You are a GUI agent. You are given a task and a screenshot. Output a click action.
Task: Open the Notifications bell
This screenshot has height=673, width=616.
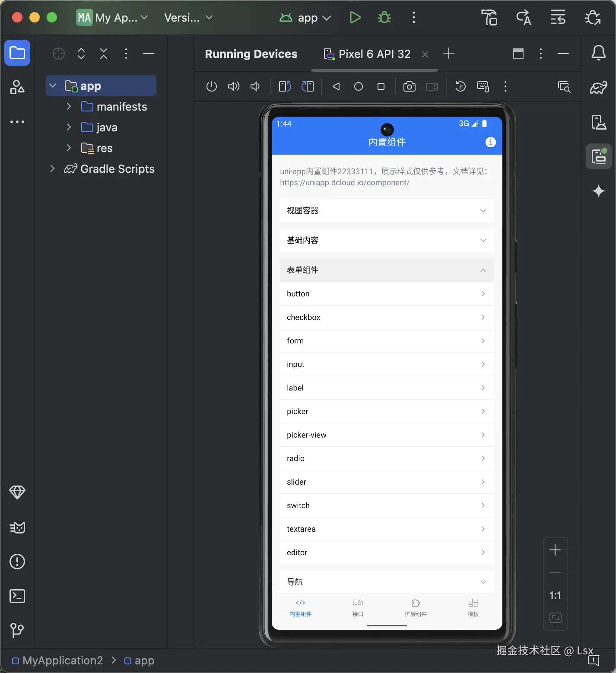pyautogui.click(x=598, y=53)
